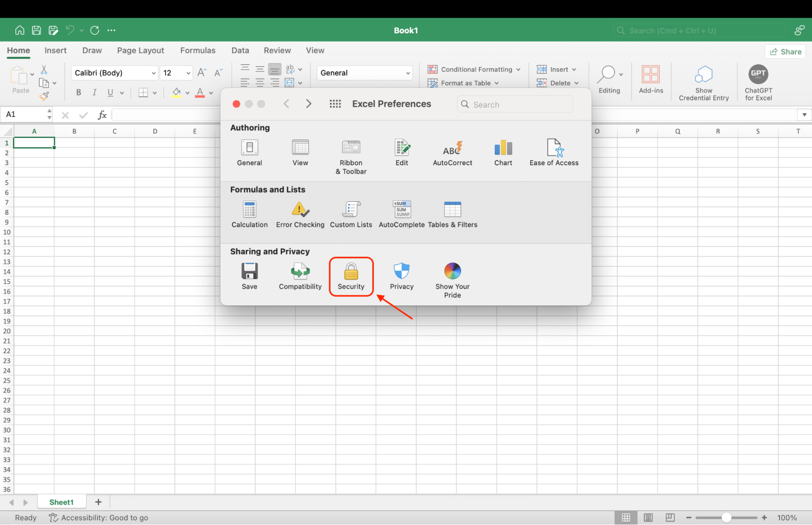Open the Privacy settings icon
The image size is (812, 525).
(x=401, y=276)
